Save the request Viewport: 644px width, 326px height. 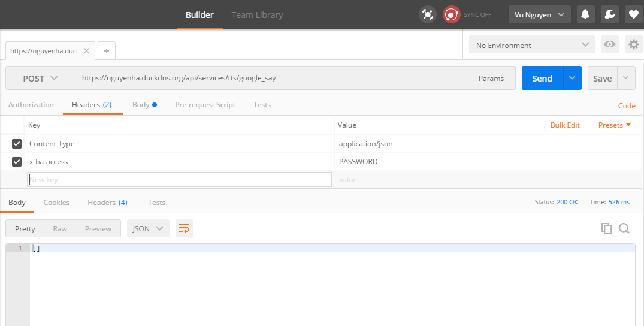(602, 78)
